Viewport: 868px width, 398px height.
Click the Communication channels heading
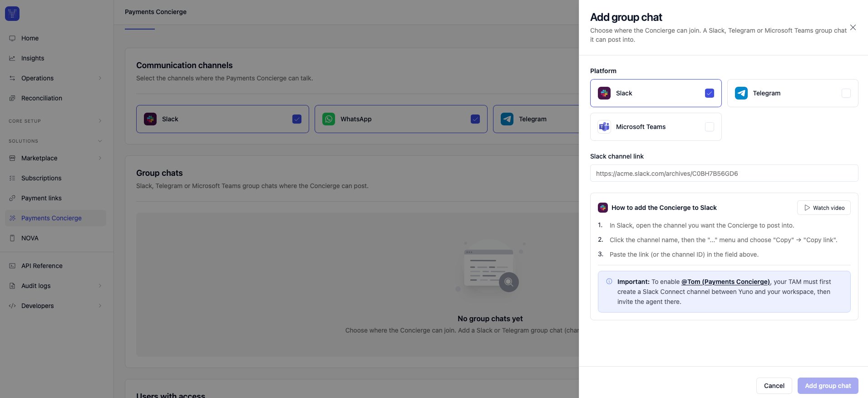coord(184,65)
